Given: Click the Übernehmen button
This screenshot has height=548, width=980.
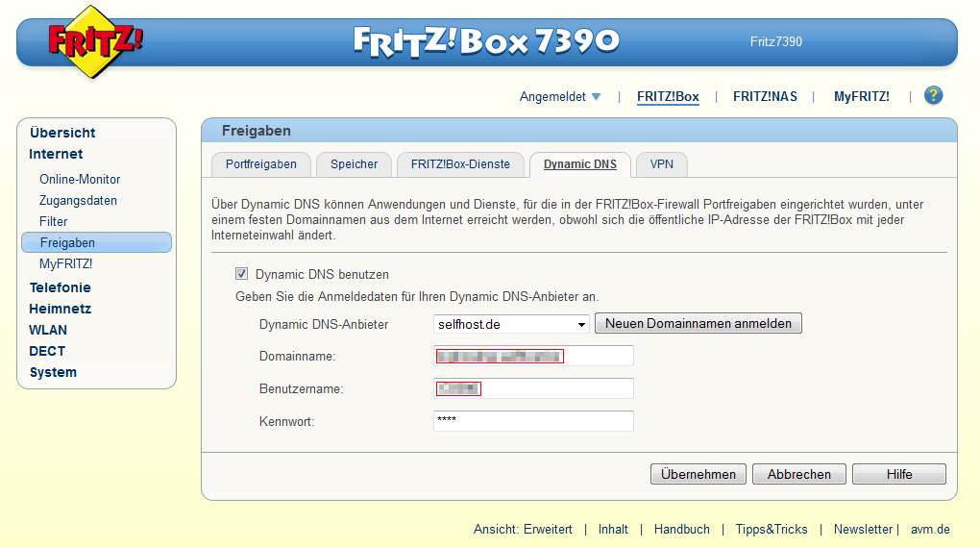Looking at the screenshot, I should click(x=698, y=474).
